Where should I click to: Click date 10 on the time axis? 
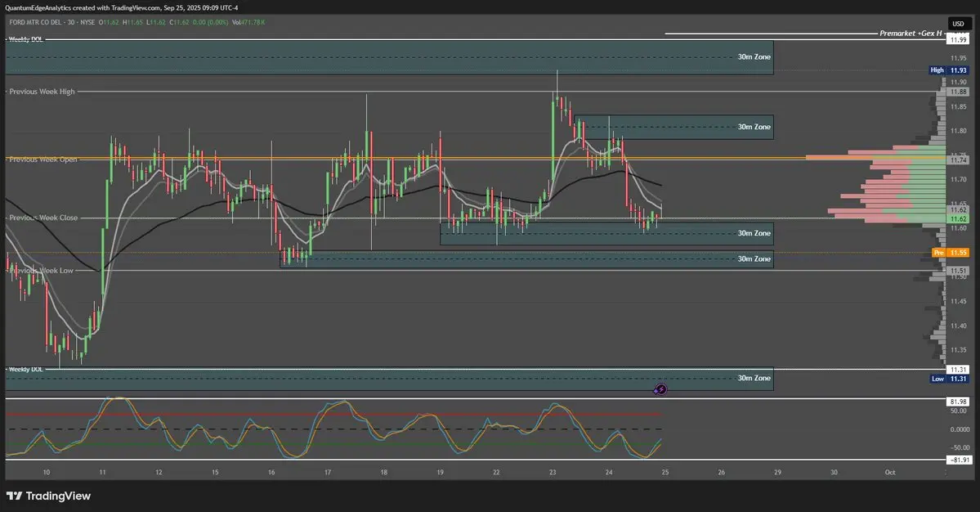47,473
